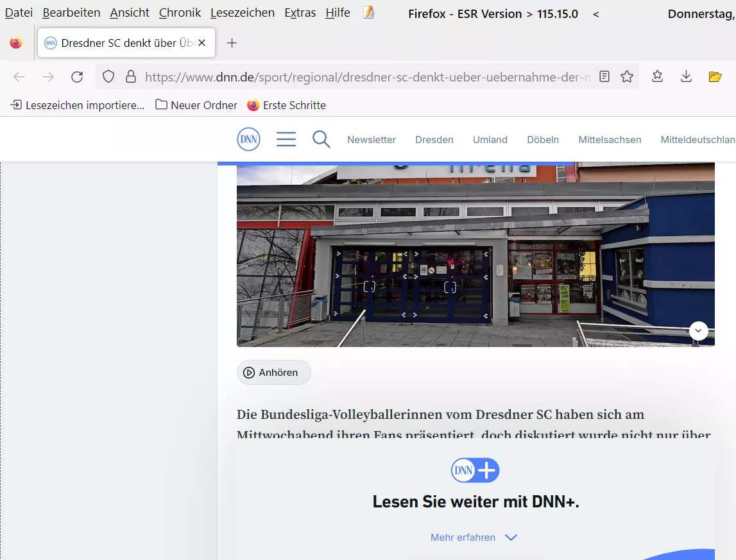Expand the Mehr erfahren section
736x560 pixels.
(x=474, y=538)
